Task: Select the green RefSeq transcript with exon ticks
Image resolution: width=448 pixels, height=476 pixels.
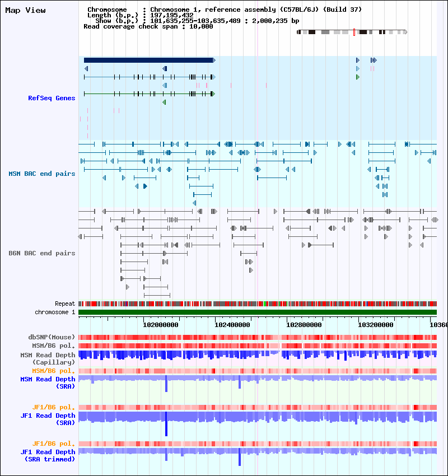Action: [150, 94]
